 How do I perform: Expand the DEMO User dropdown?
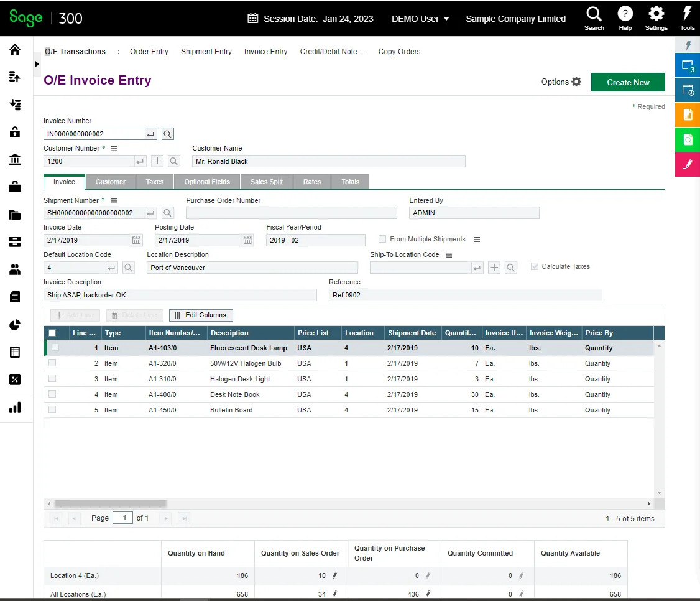coord(420,19)
